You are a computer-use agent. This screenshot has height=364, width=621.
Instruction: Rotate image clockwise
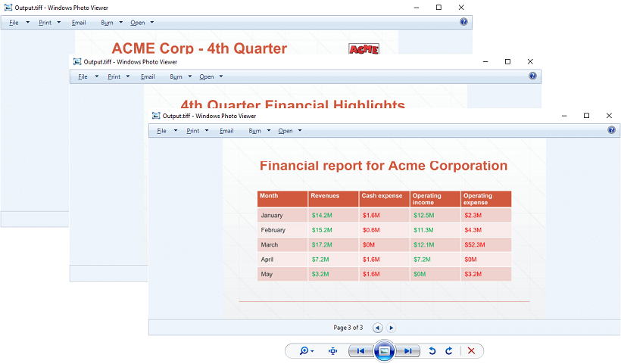coord(449,351)
